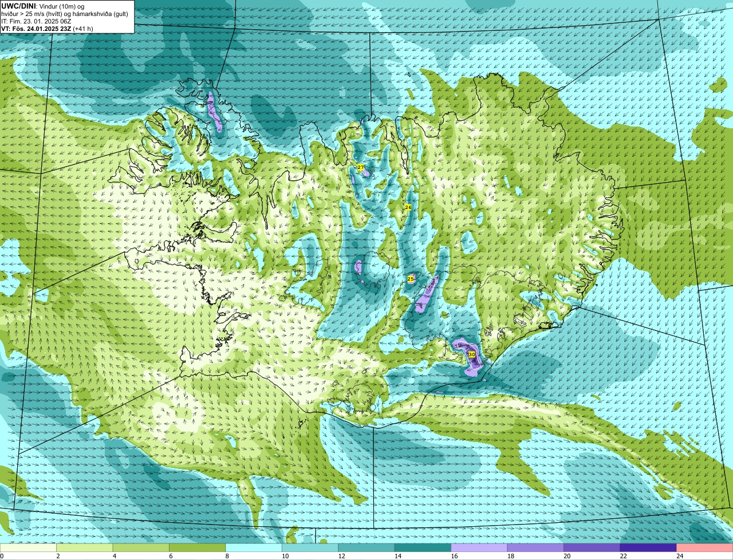The height and width of the screenshot is (560, 733).
Task: Pick the 18–20 m/s medium purple legend swatch
Action: click(x=535, y=547)
